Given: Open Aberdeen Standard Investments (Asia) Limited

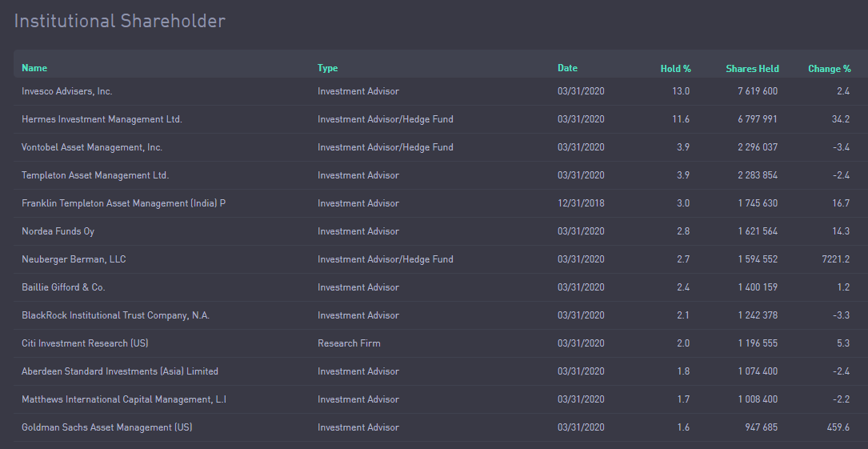Looking at the screenshot, I should click(x=441, y=371).
